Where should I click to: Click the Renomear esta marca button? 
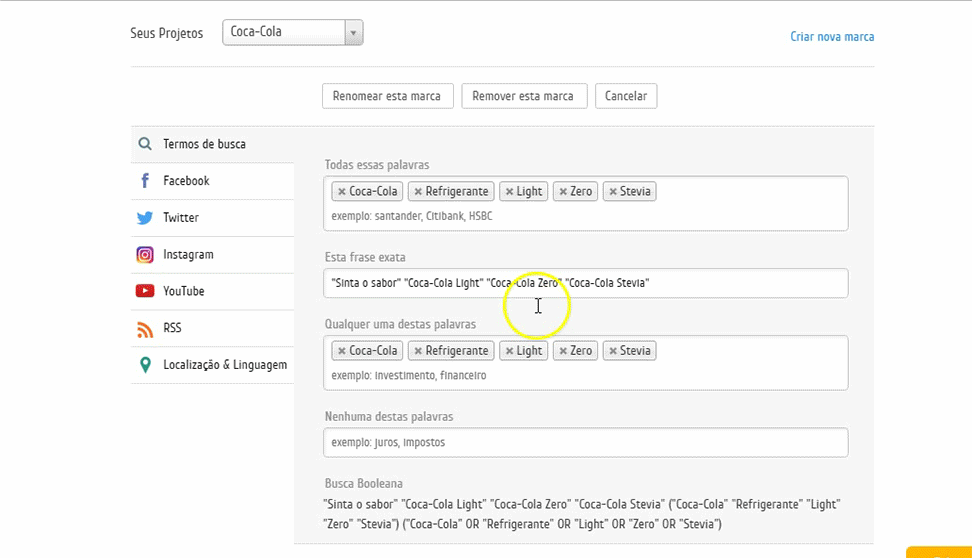pyautogui.click(x=387, y=96)
